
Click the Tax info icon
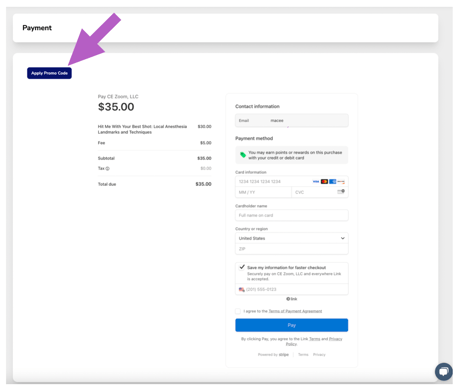pos(108,169)
